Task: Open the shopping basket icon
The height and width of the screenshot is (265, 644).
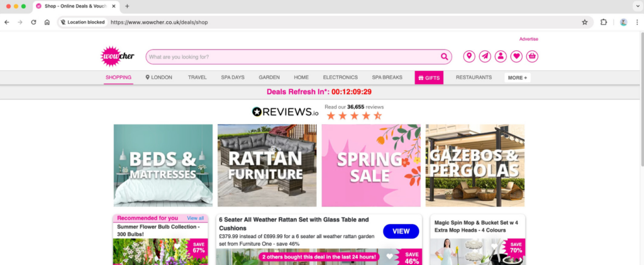Action: pos(532,56)
